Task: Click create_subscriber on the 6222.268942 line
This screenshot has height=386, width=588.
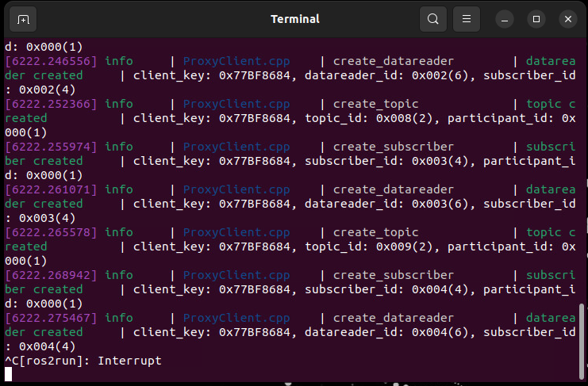Action: 394,275
